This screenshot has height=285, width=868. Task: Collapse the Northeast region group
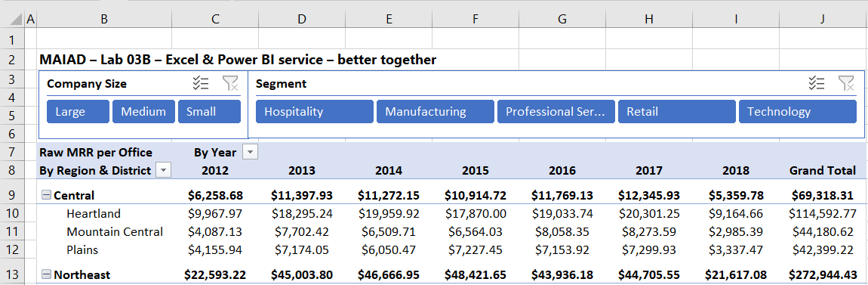click(x=47, y=274)
